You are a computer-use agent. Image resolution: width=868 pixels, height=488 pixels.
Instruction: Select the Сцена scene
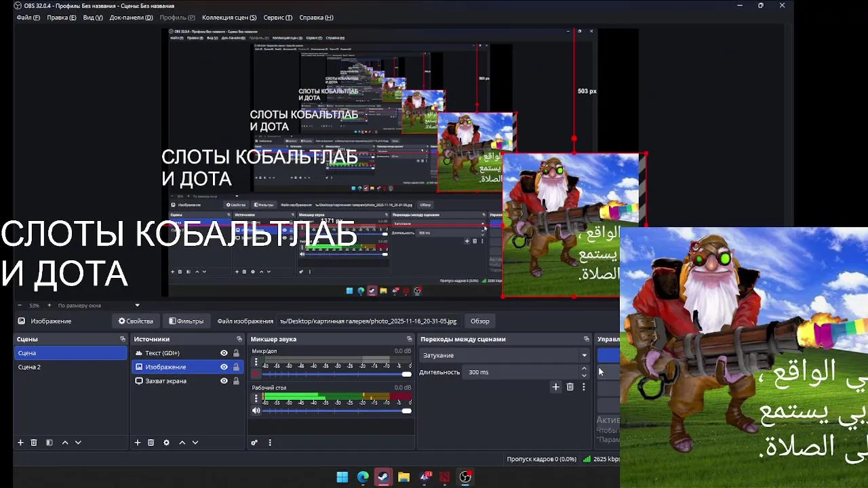[71, 353]
